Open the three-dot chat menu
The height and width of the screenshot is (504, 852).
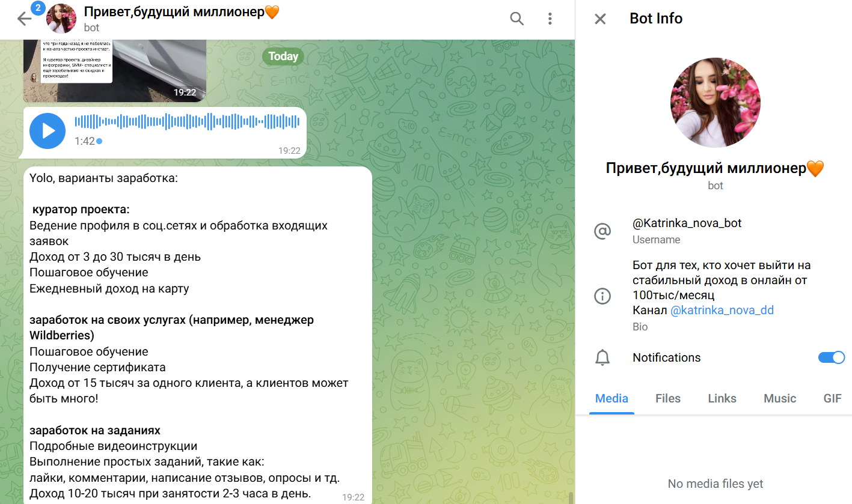pos(550,19)
